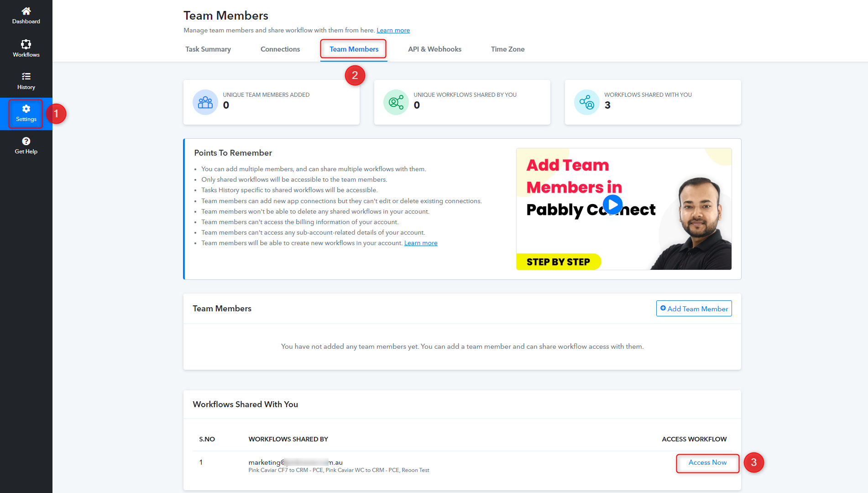Follow the Learn more link under the page title
Viewport: 868px width, 493px height.
click(x=393, y=30)
